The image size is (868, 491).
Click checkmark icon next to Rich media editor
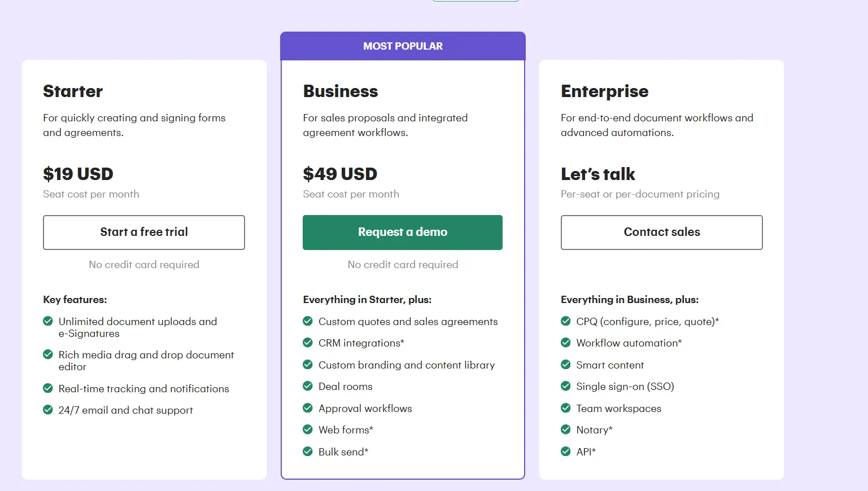[48, 354]
